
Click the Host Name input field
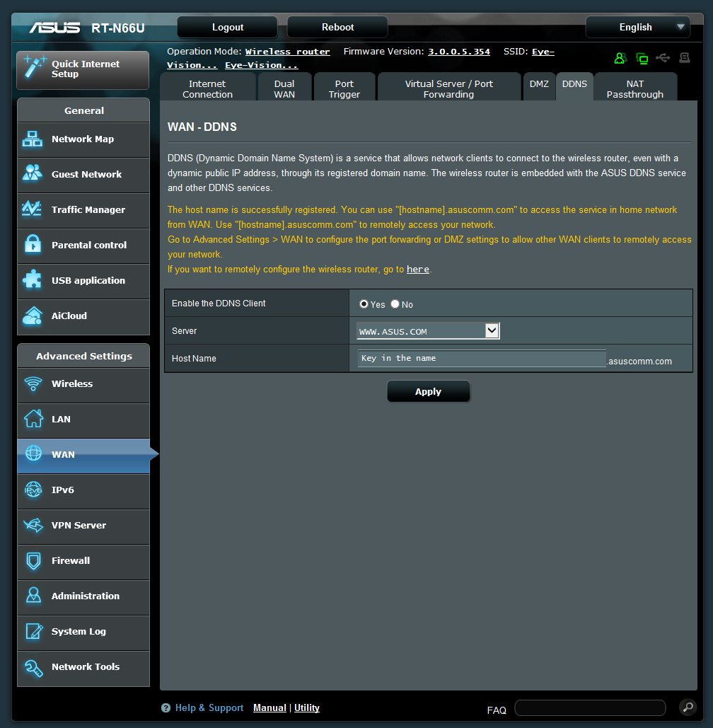pyautogui.click(x=481, y=358)
